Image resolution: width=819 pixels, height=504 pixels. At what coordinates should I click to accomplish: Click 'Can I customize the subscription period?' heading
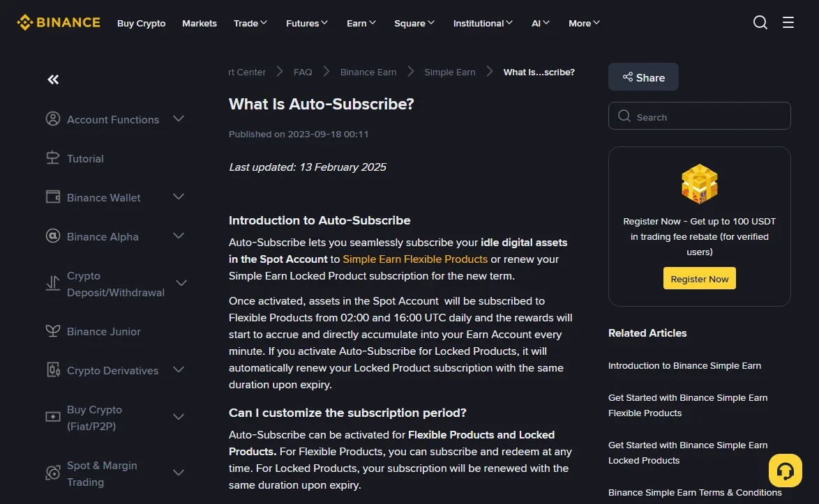coord(347,413)
